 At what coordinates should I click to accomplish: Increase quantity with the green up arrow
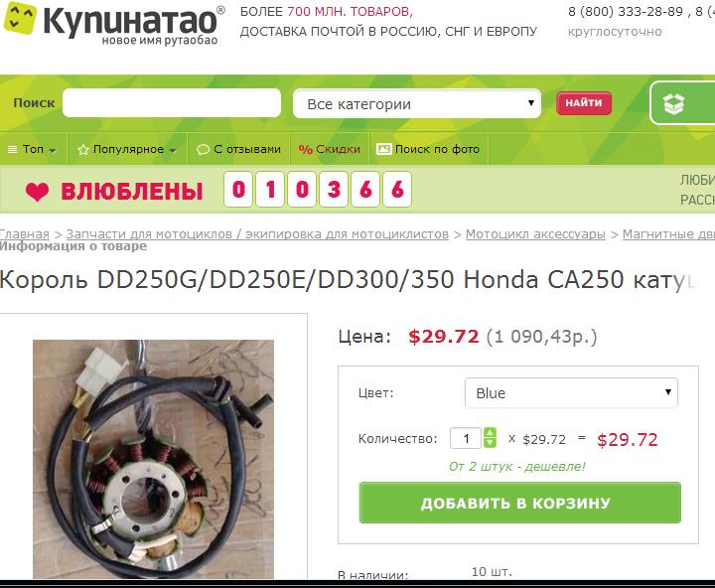click(490, 433)
